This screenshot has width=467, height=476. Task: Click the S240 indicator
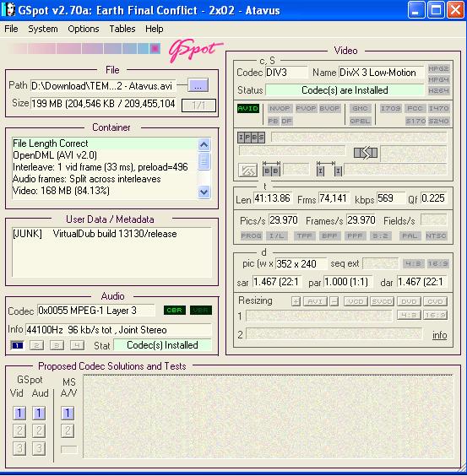pyautogui.click(x=438, y=121)
